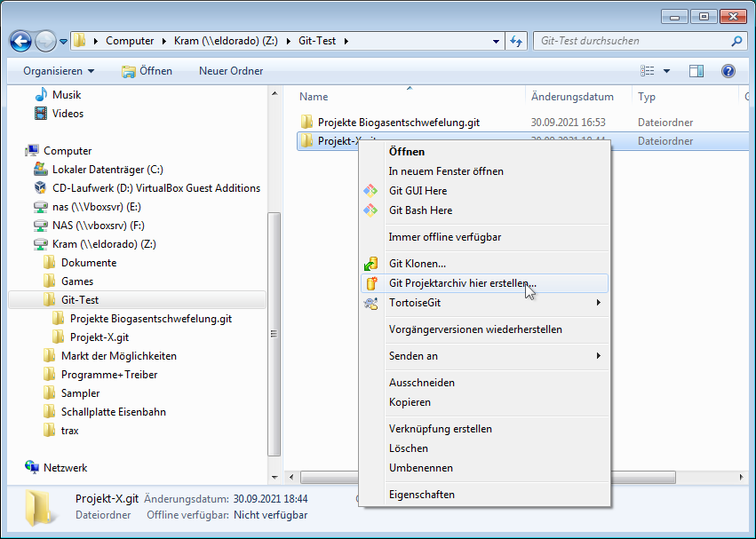Open the Organisieren dropdown menu
This screenshot has height=539, width=756.
(x=59, y=71)
